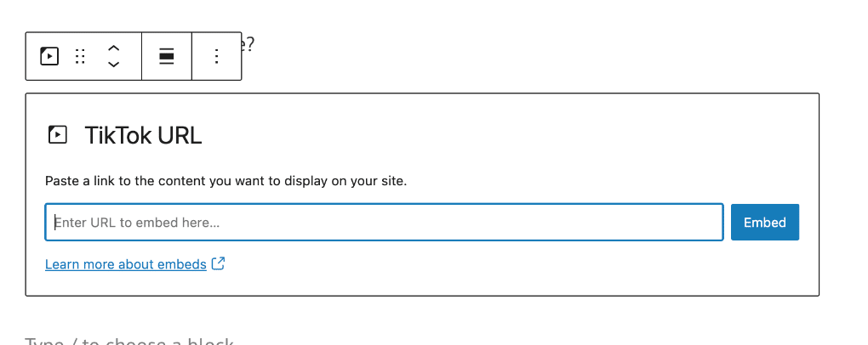Click the word embeds in help link

[x=182, y=264]
